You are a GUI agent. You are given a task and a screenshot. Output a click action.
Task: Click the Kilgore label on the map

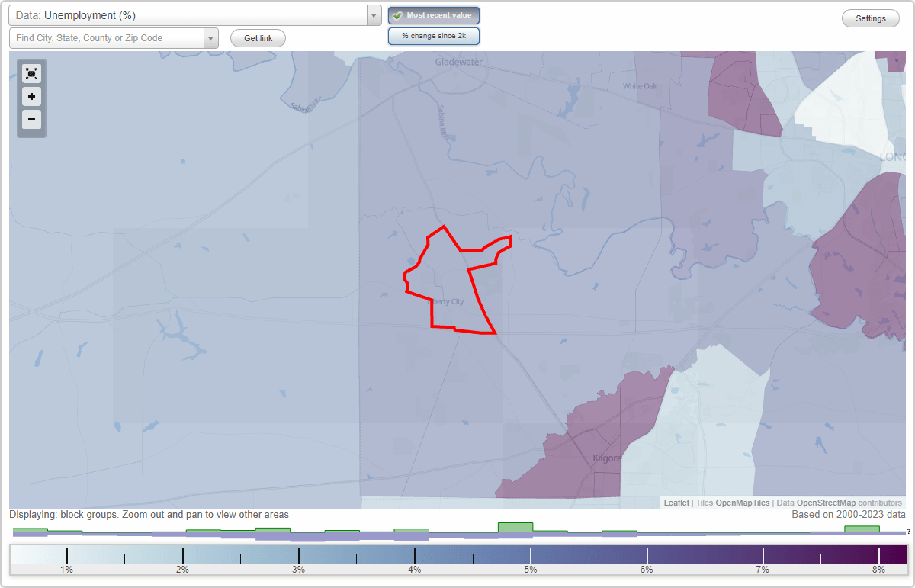607,458
